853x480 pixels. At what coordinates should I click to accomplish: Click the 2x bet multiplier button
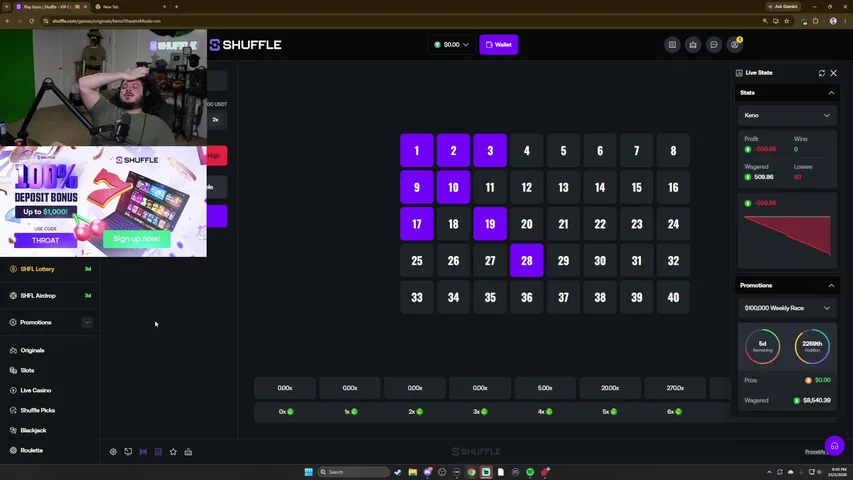pos(216,120)
